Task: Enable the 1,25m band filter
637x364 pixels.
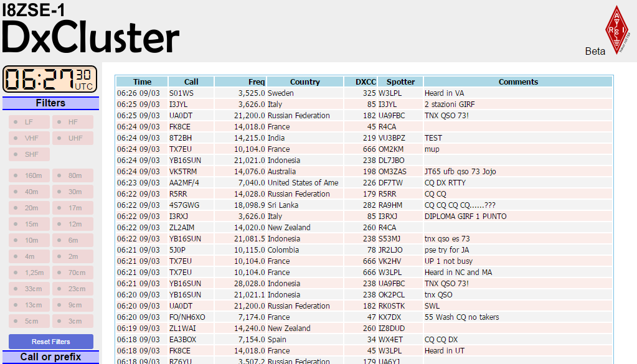Action: coord(29,273)
